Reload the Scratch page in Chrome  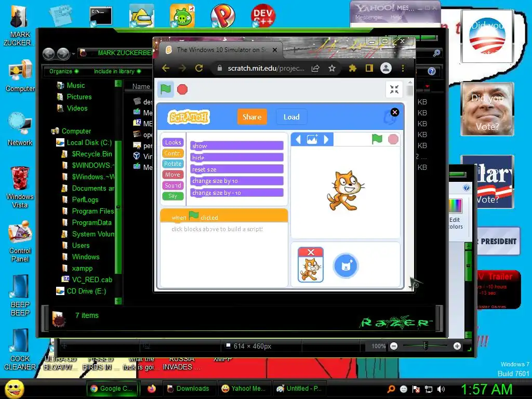(x=199, y=68)
